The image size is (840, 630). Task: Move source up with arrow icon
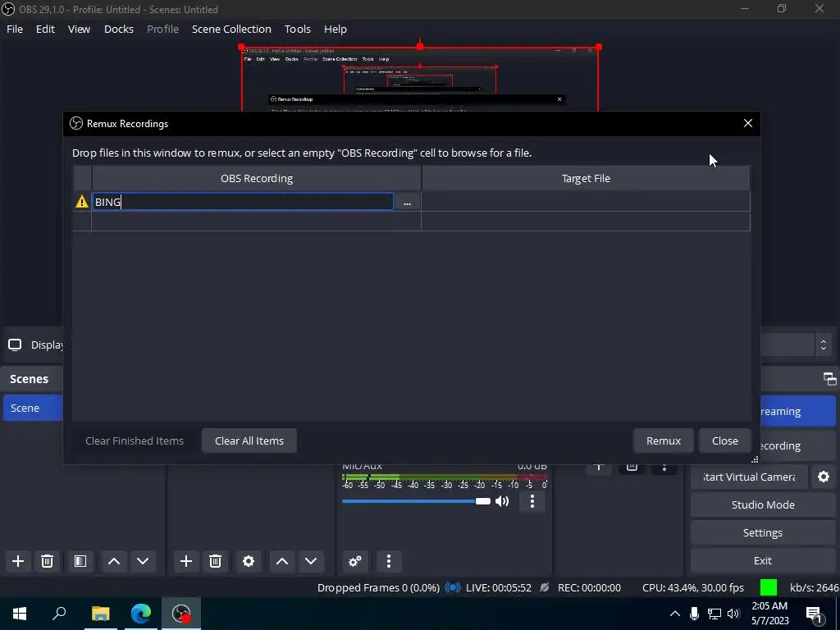click(282, 561)
